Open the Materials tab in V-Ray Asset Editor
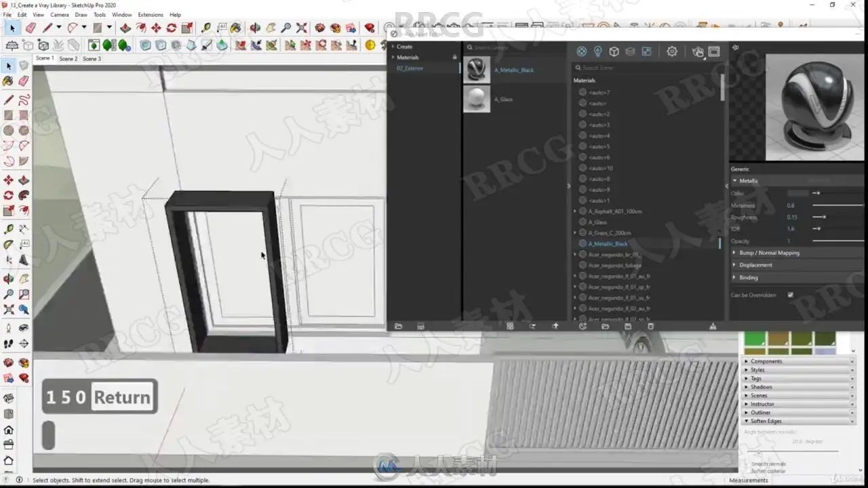This screenshot has width=868, height=488. coord(581,52)
